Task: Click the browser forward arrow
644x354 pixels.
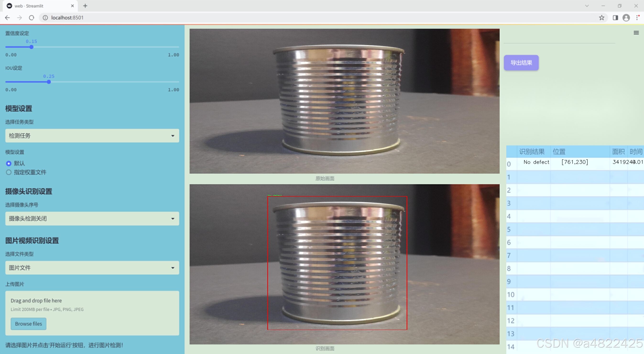Action: click(x=19, y=17)
